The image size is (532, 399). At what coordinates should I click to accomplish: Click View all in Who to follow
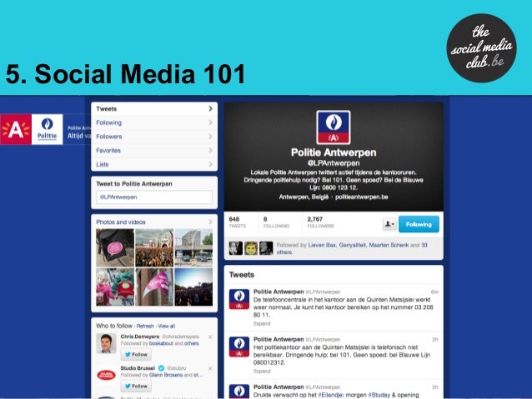pyautogui.click(x=167, y=327)
